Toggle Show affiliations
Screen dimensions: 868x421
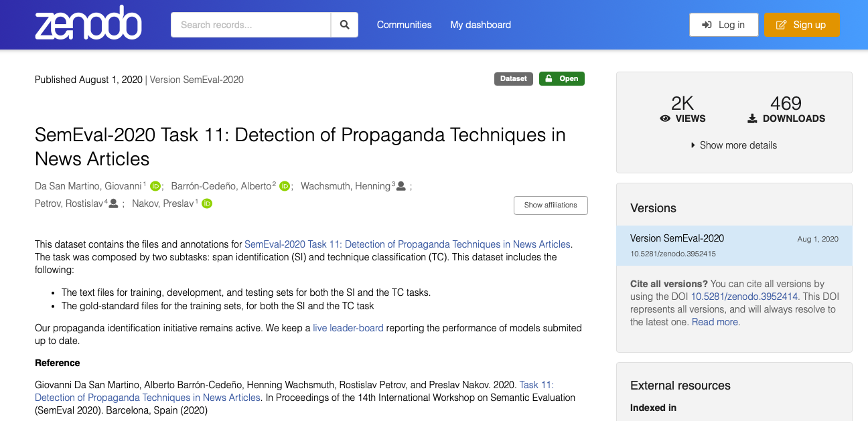click(551, 205)
